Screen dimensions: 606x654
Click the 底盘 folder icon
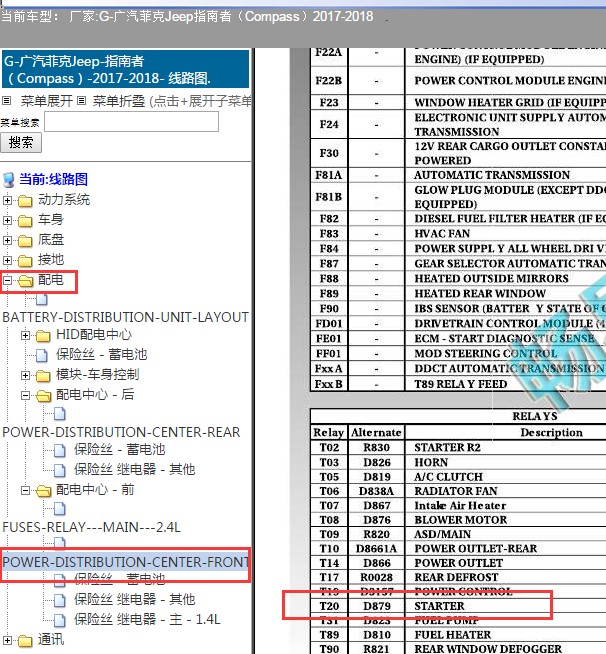click(25, 241)
